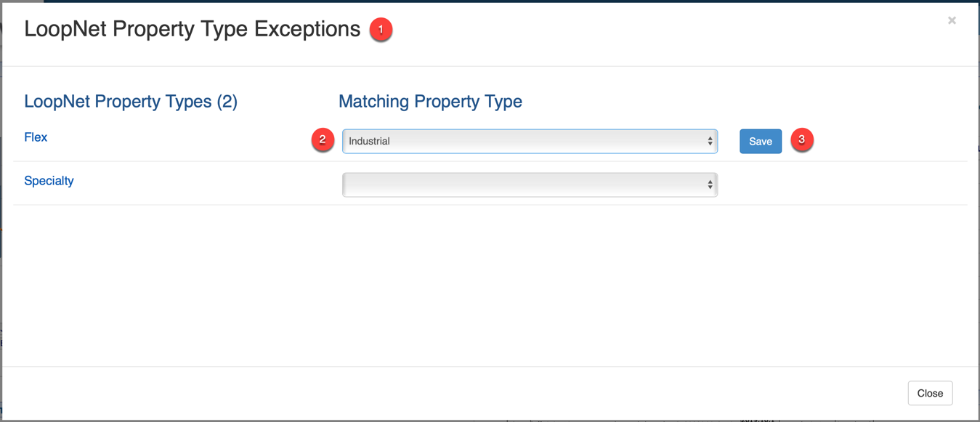980x422 pixels.
Task: Click the red number 2 annotation badge
Action: (x=323, y=139)
